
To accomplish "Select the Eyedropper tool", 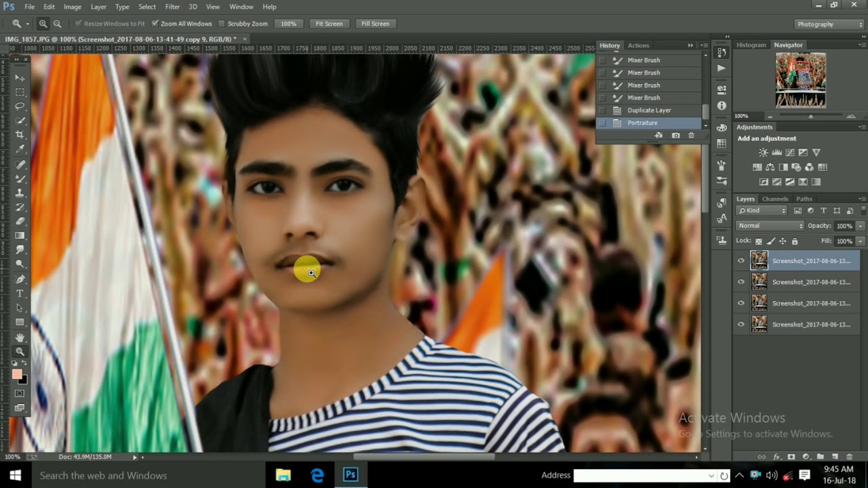I will (x=20, y=149).
